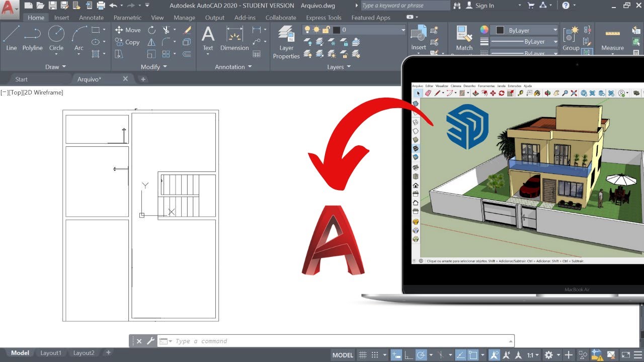Switch to the Insert ribbon tab
The width and height of the screenshot is (644, 362).
coord(62,18)
